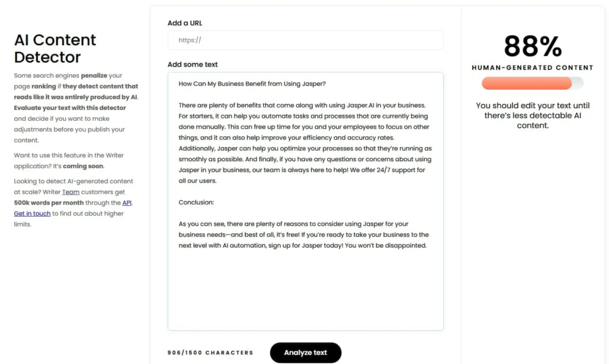Follow the API hyperlink
Viewport: 609px width, 364px height.
[x=127, y=202]
